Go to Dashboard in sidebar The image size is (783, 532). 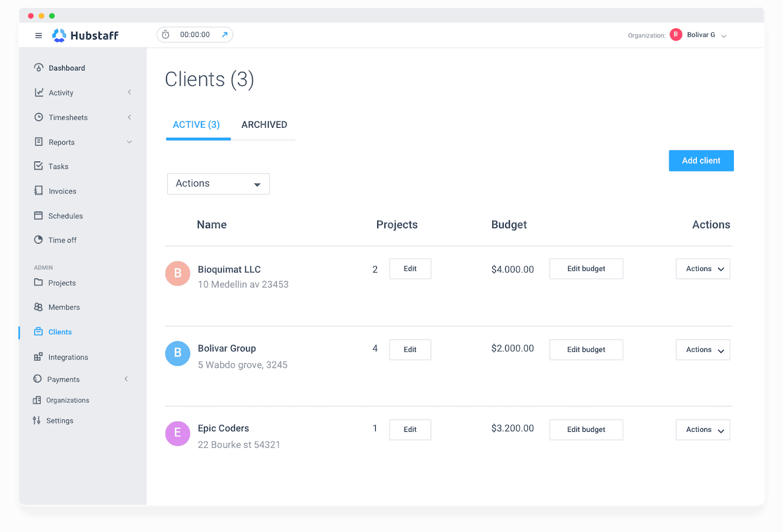(67, 68)
